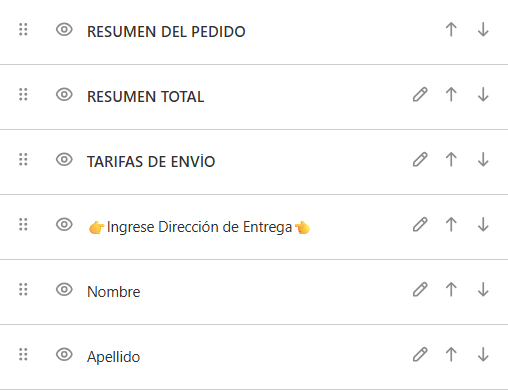Grab drag handle of RESUMEN DEL PEDIDO
Image resolution: width=508 pixels, height=390 pixels.
[23, 30]
